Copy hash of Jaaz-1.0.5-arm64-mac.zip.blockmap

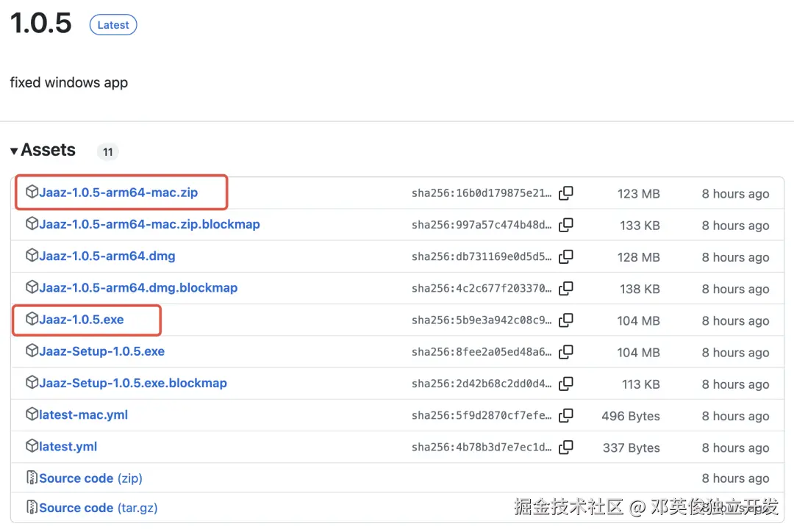click(x=566, y=225)
